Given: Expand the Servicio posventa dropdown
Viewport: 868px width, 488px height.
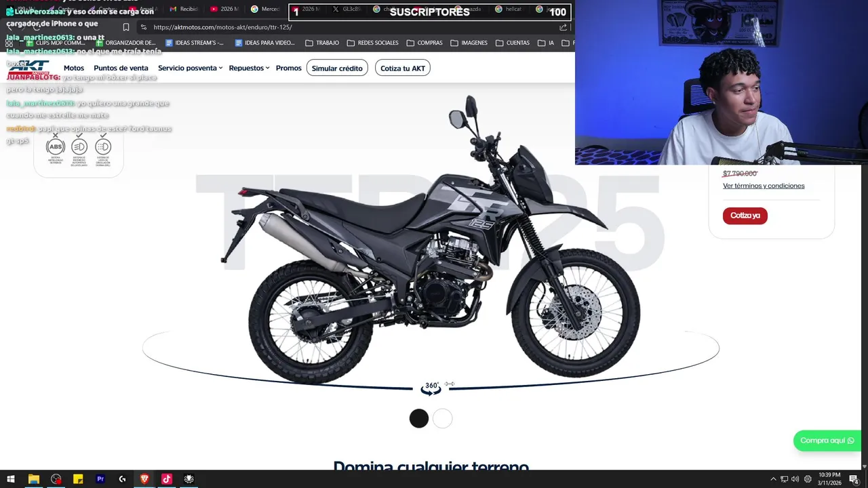Looking at the screenshot, I should [x=190, y=68].
